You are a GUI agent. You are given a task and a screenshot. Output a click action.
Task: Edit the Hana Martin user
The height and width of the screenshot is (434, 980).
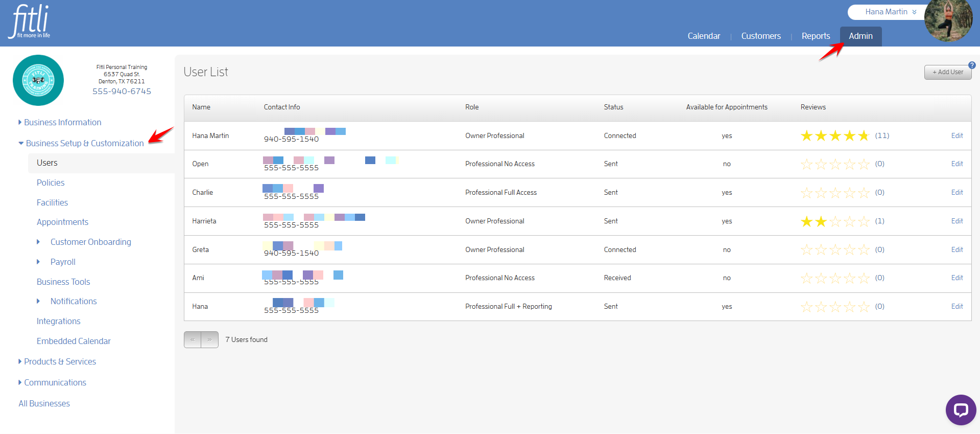(957, 135)
